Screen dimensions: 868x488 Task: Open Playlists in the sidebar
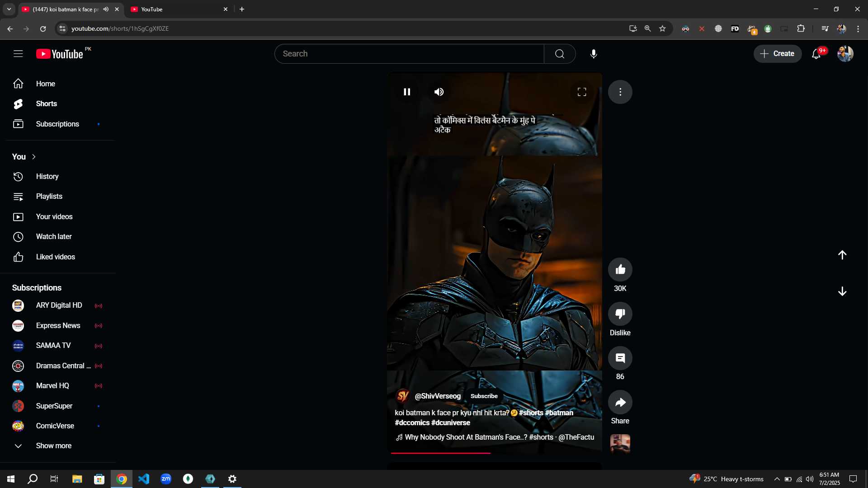pos(57,197)
